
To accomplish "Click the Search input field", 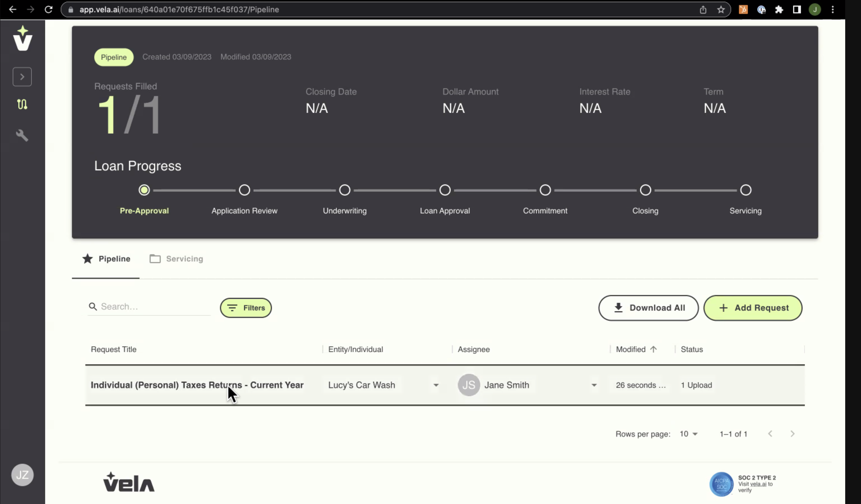I will coord(154,307).
